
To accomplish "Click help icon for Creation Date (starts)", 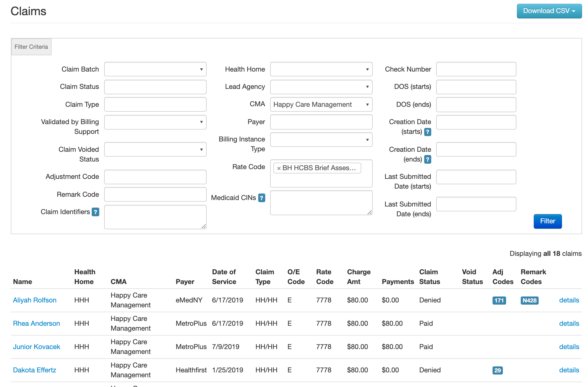I will [x=427, y=132].
